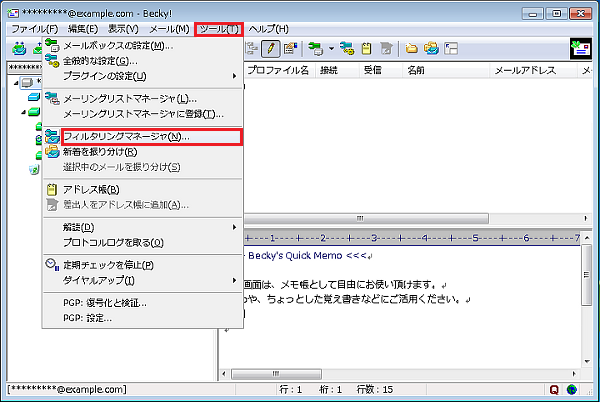Click the profile card toolbar icon

click(290, 49)
